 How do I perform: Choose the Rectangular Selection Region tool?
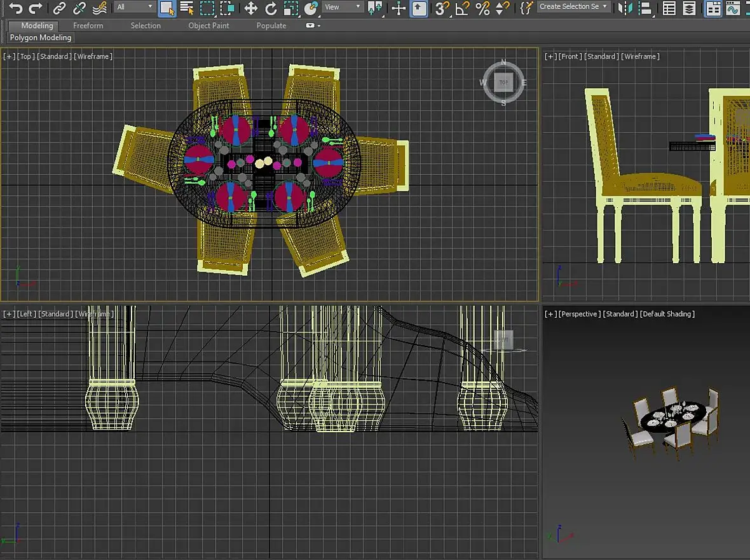[207, 8]
